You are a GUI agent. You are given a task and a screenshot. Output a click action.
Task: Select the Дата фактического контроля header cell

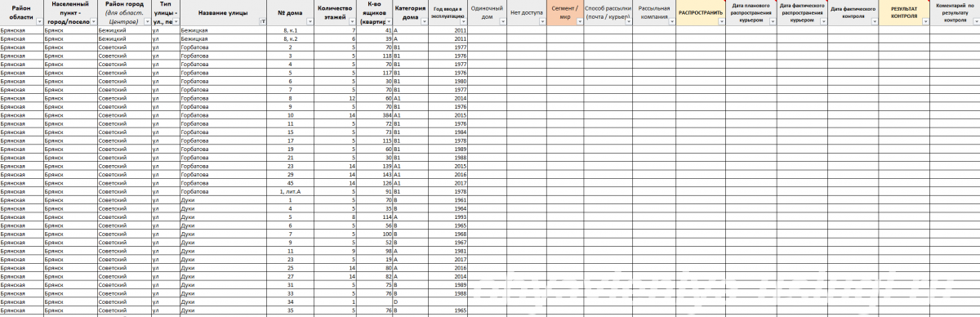[x=853, y=13]
